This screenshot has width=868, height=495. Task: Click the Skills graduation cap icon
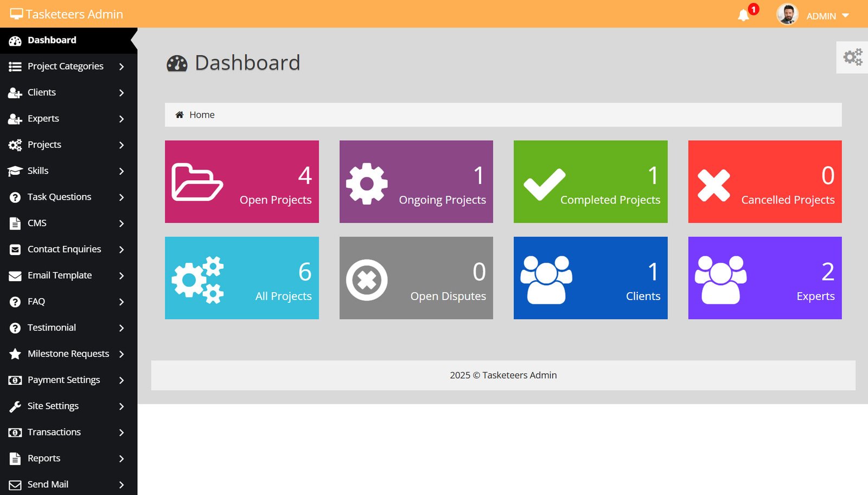point(15,171)
